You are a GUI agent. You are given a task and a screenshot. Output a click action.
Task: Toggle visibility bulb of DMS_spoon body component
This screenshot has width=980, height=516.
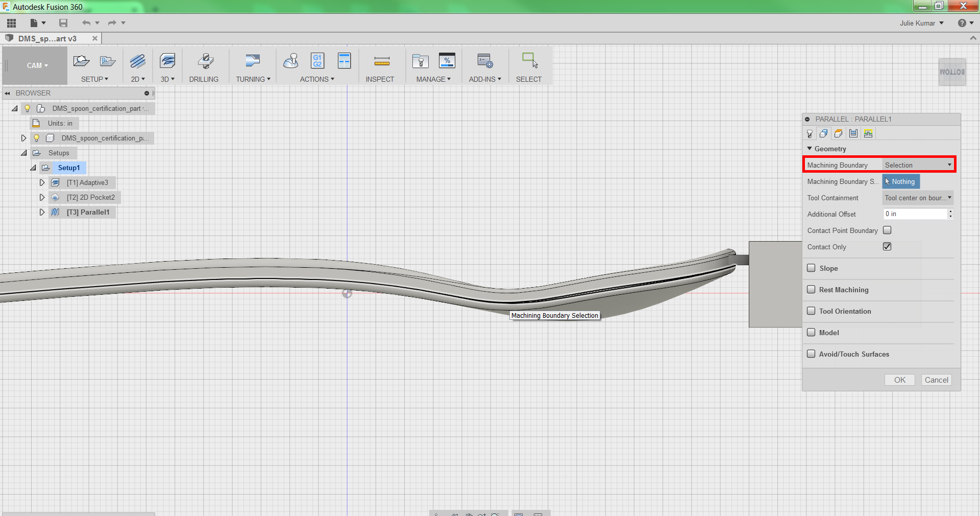[x=37, y=138]
